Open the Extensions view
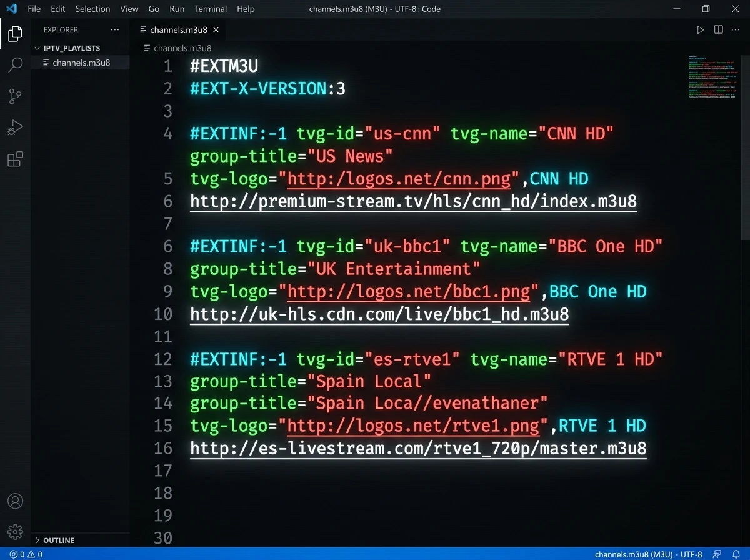 (x=15, y=159)
